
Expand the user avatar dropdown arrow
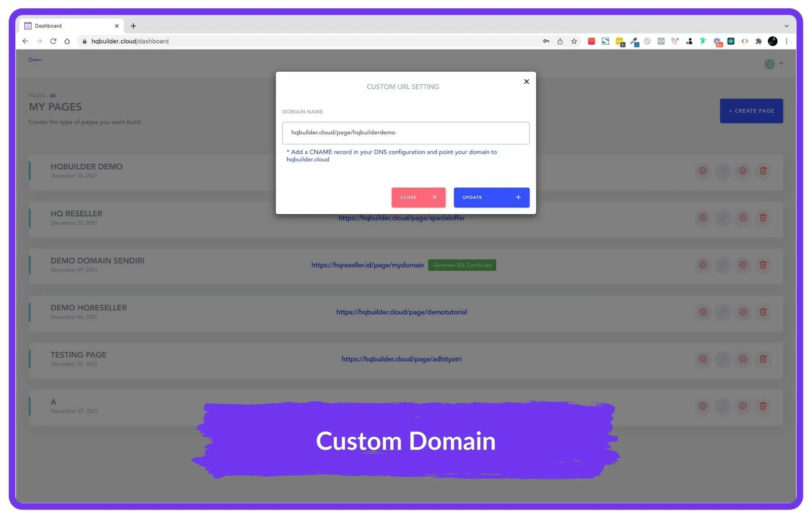(x=781, y=64)
